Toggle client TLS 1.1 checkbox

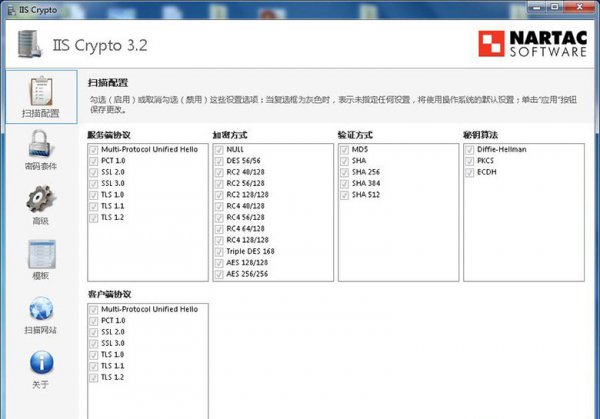(94, 366)
